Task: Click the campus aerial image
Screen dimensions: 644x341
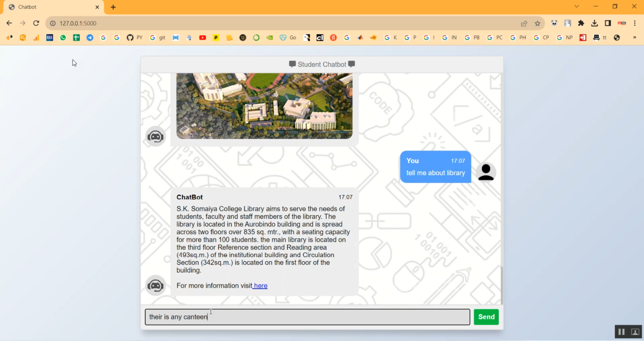Action: (264, 106)
